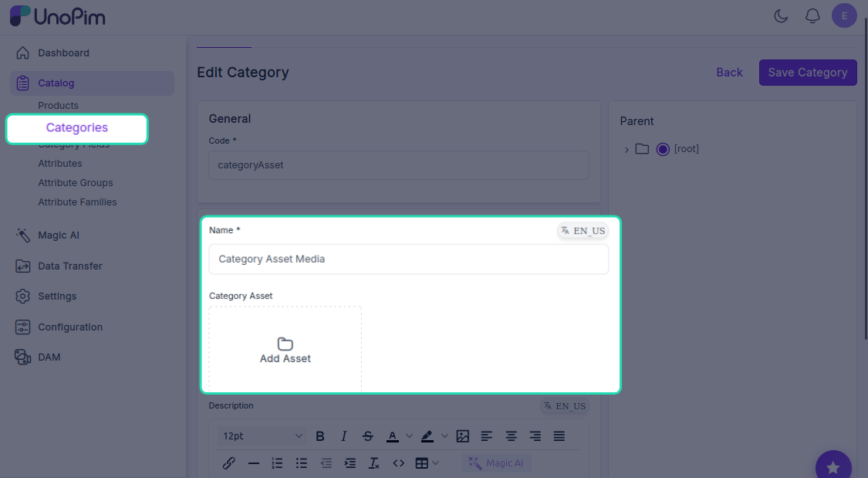Image resolution: width=868 pixels, height=478 pixels.
Task: Toggle italic formatting
Action: 344,436
